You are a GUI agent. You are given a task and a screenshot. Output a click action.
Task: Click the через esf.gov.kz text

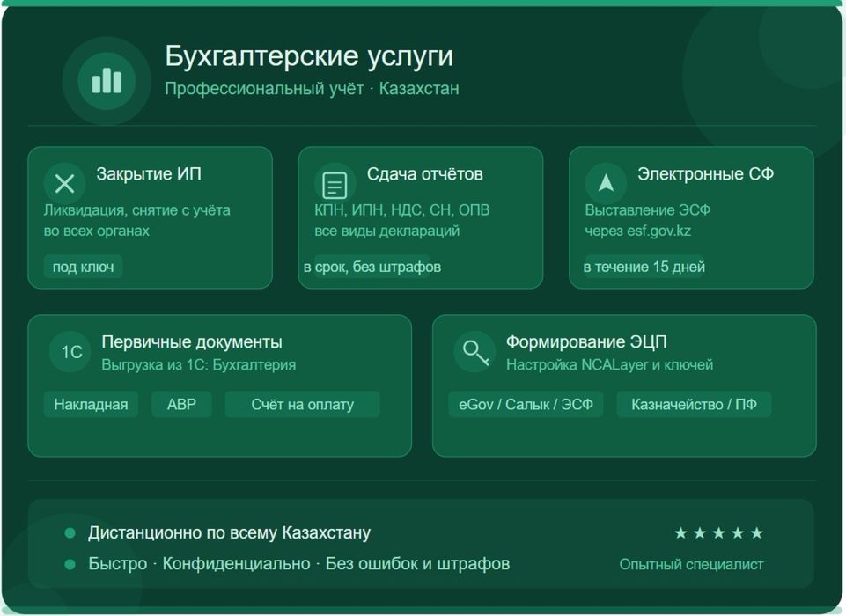638,231
